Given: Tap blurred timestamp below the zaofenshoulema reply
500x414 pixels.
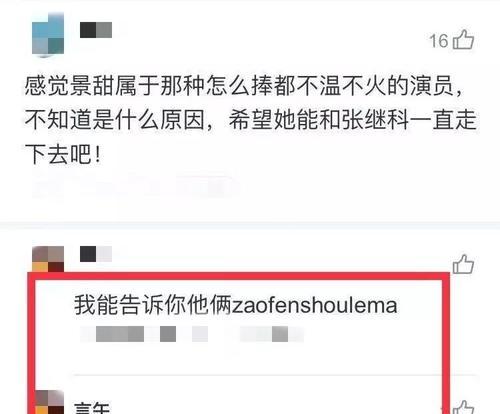Looking at the screenshot, I should 192,334.
